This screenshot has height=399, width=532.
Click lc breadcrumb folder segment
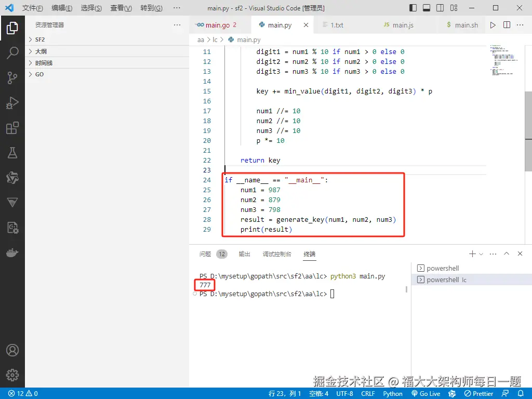[x=215, y=39]
